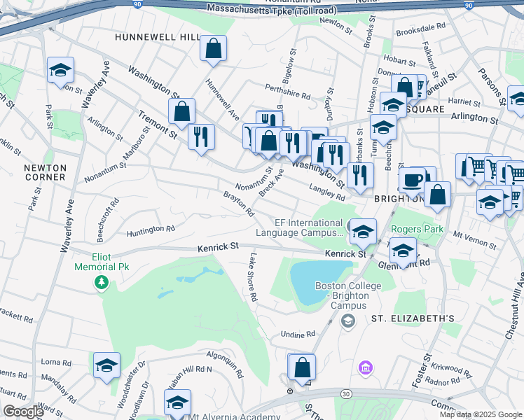Click the Massachusetts Tpke (Toll road) label
The image size is (524, 420).
pos(272,10)
